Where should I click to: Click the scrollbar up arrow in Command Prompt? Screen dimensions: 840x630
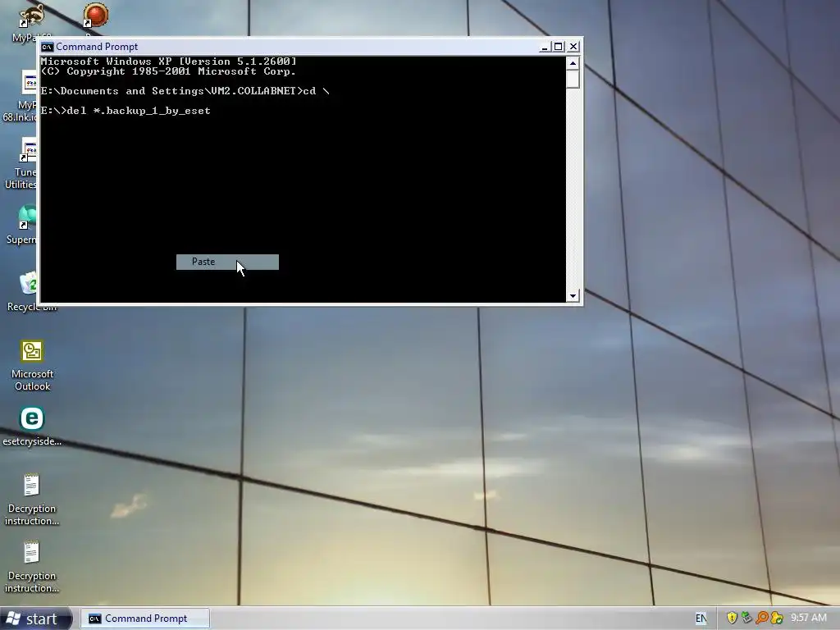point(573,63)
